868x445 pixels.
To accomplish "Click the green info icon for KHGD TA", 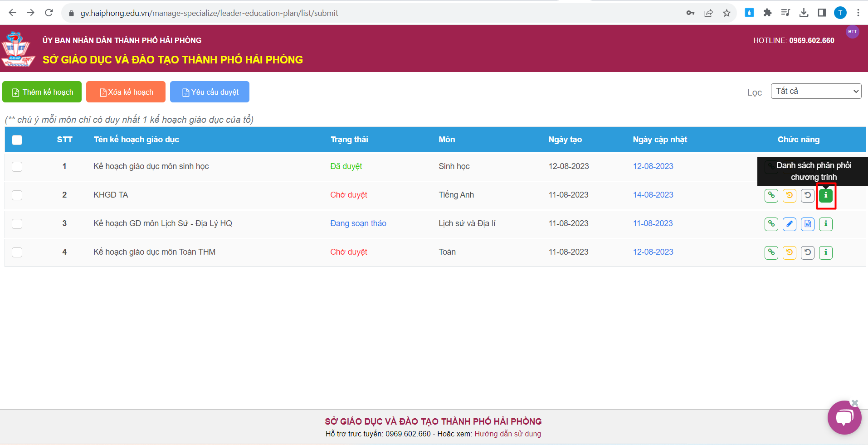I will click(x=825, y=195).
